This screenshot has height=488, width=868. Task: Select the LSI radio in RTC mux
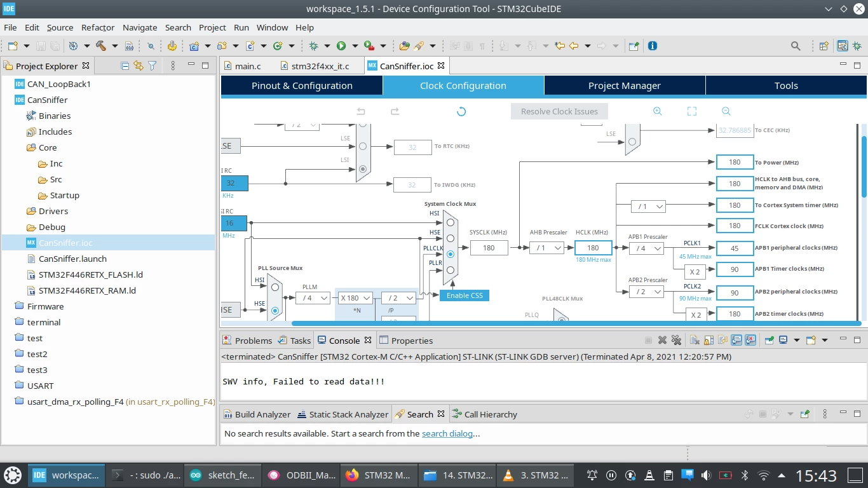pos(363,168)
